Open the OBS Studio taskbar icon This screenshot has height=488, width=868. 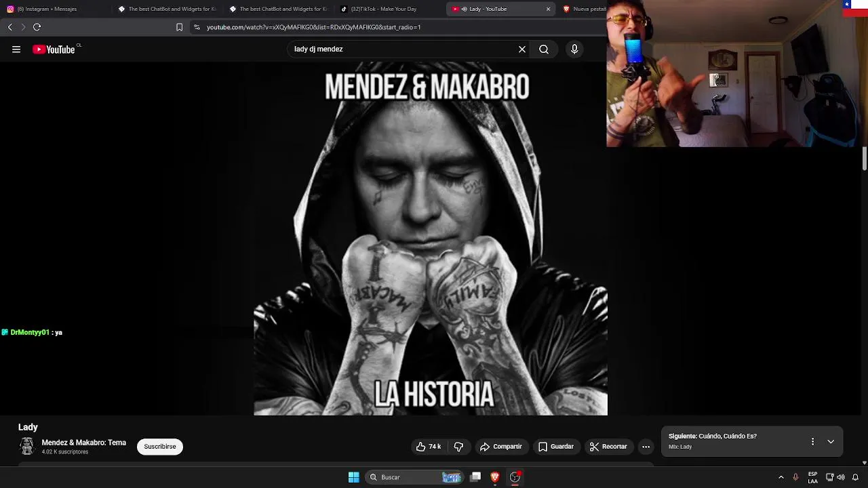515,477
